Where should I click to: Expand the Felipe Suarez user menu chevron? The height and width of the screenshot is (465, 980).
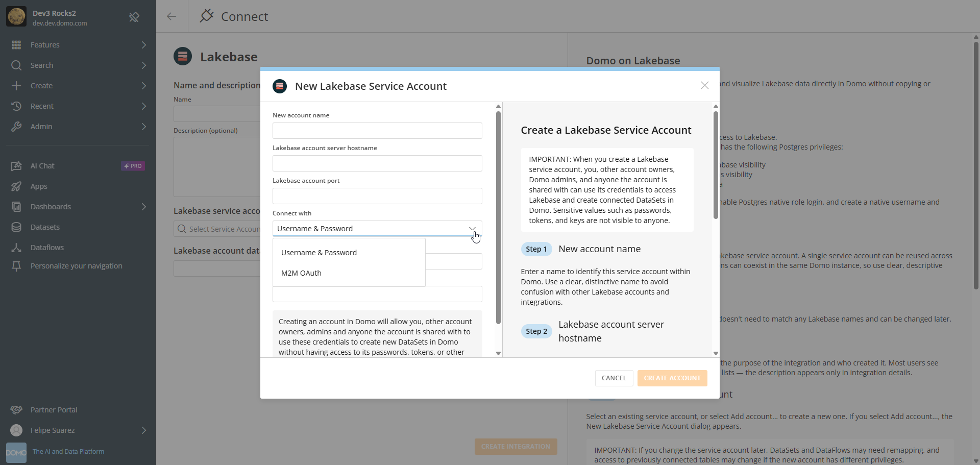(x=144, y=430)
